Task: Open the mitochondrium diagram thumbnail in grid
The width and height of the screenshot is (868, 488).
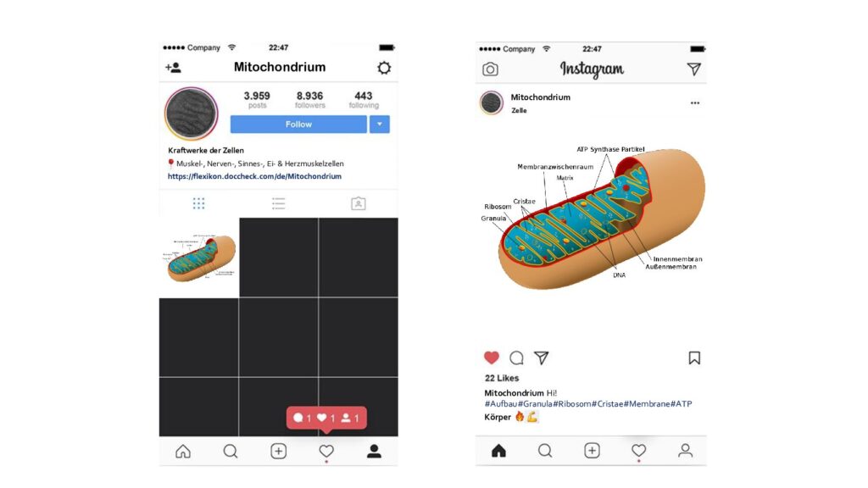Action: pos(199,258)
